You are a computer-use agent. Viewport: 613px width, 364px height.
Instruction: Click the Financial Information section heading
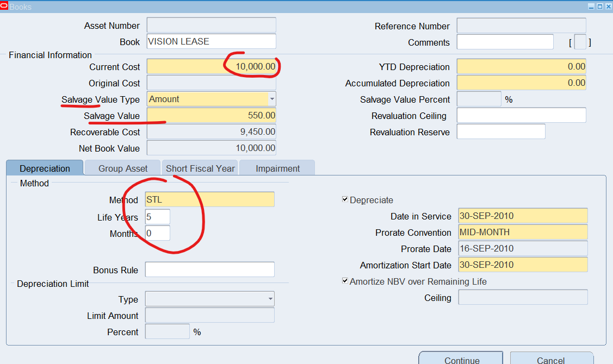pos(50,55)
